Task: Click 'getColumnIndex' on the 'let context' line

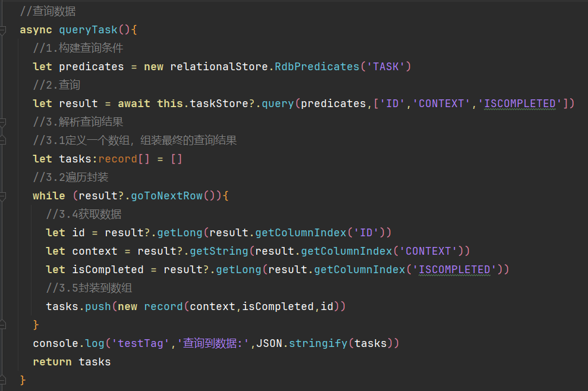Action: coord(346,251)
